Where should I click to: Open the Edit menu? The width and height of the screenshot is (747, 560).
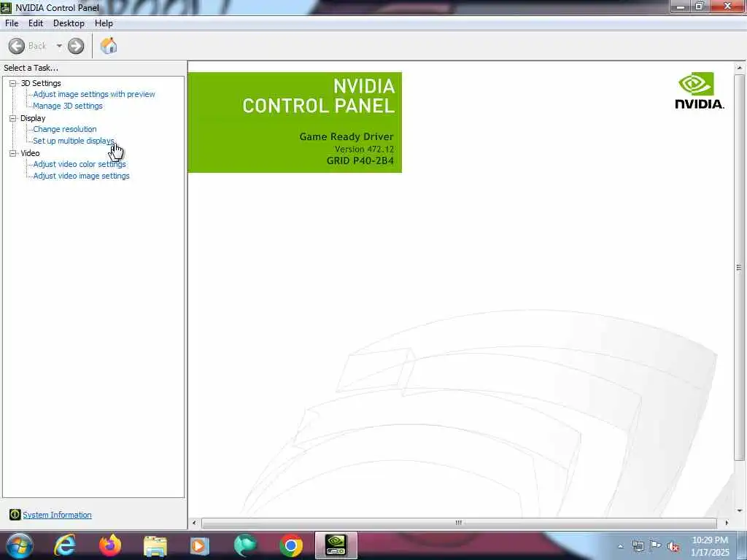pyautogui.click(x=36, y=23)
